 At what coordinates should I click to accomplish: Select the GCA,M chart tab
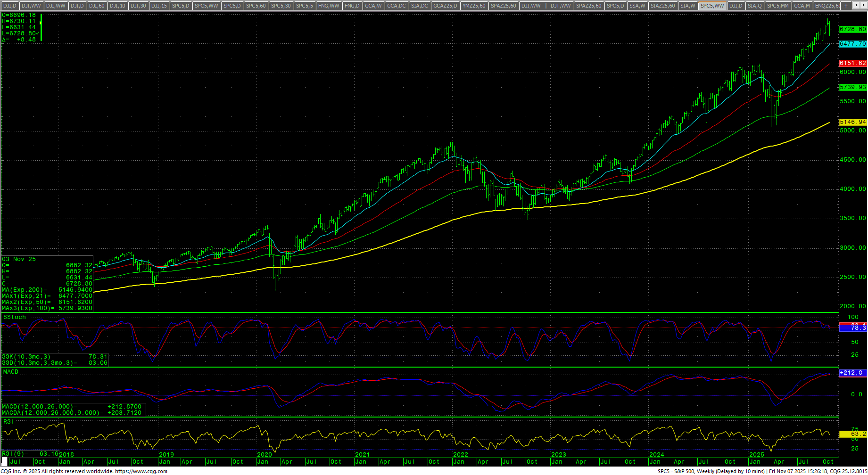click(x=802, y=6)
